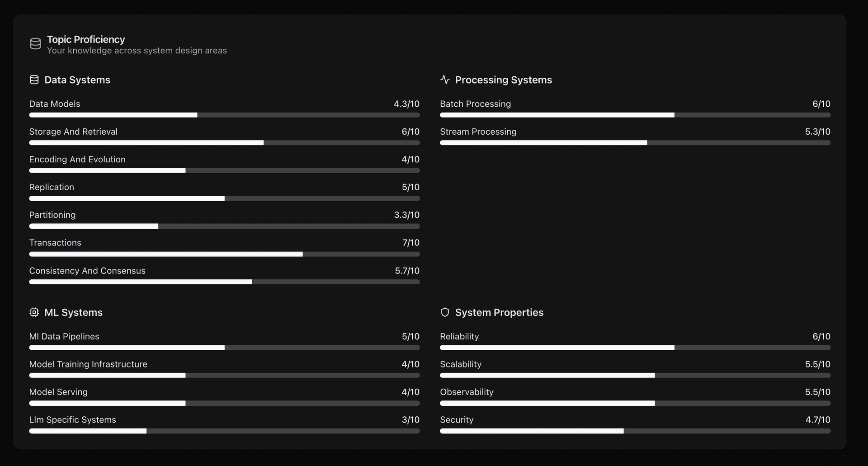Image resolution: width=868 pixels, height=466 pixels.
Task: Click the Topic Proficiency database icon
Action: click(35, 44)
